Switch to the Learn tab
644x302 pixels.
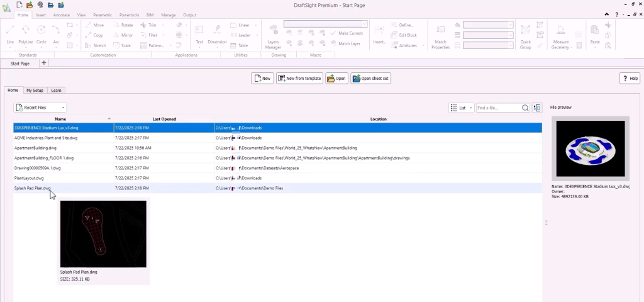[56, 91]
